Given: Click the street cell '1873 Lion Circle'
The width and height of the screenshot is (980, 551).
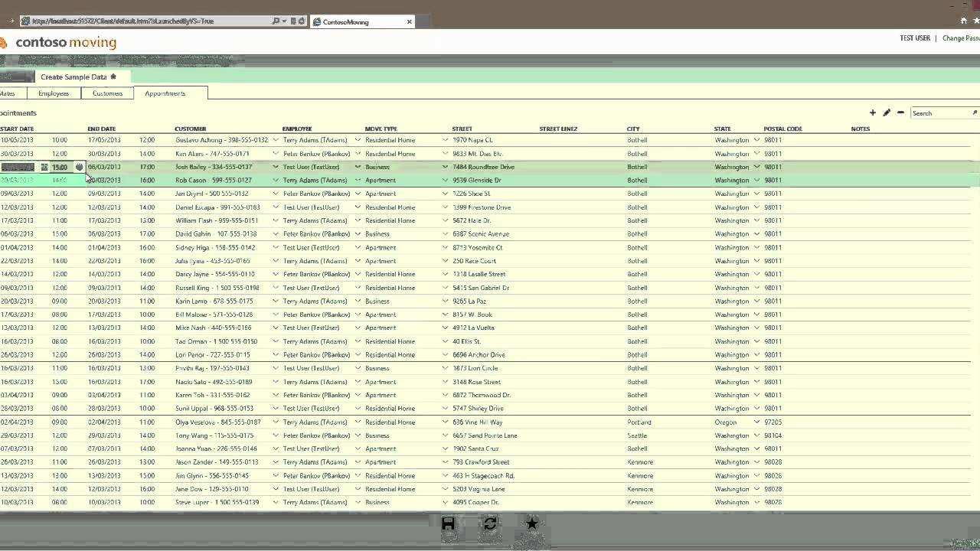Looking at the screenshot, I should coord(475,368).
